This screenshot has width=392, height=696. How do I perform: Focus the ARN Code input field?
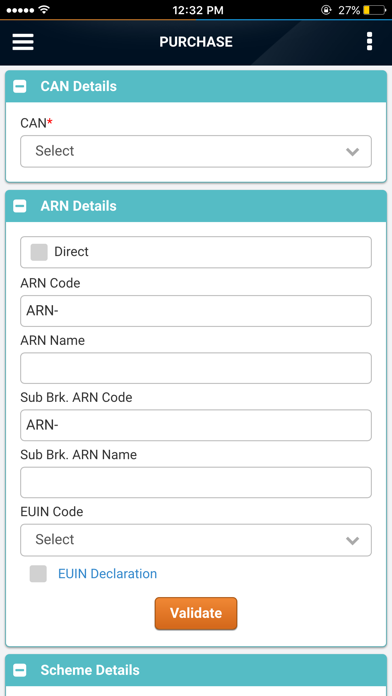pyautogui.click(x=196, y=311)
